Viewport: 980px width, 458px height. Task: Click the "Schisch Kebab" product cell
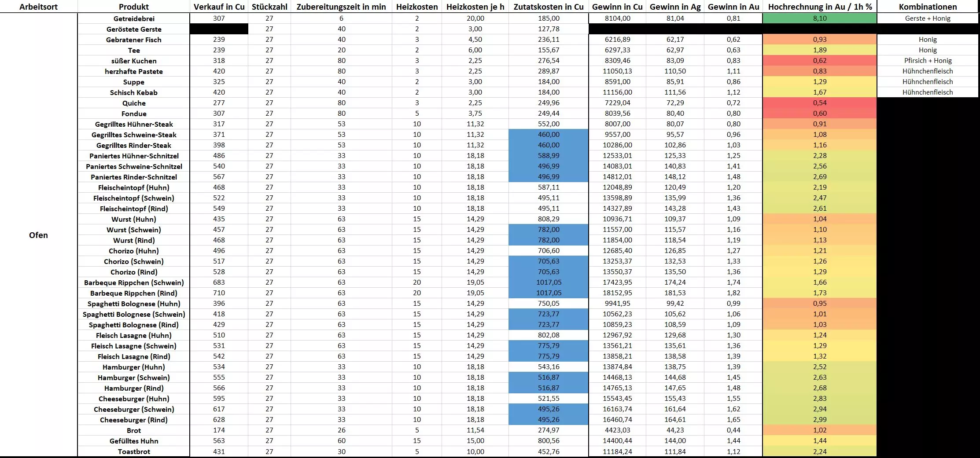134,92
